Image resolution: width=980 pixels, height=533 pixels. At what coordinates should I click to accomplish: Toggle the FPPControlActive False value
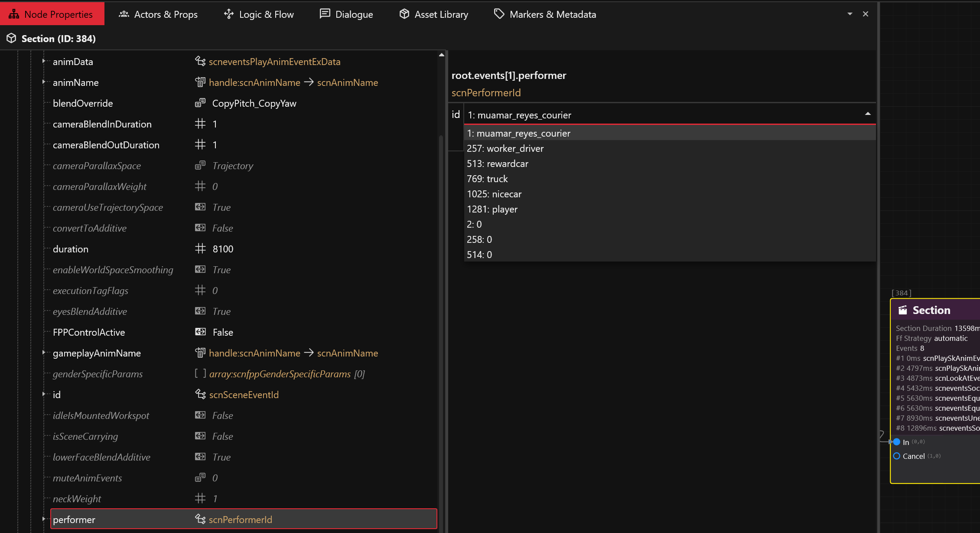click(223, 332)
